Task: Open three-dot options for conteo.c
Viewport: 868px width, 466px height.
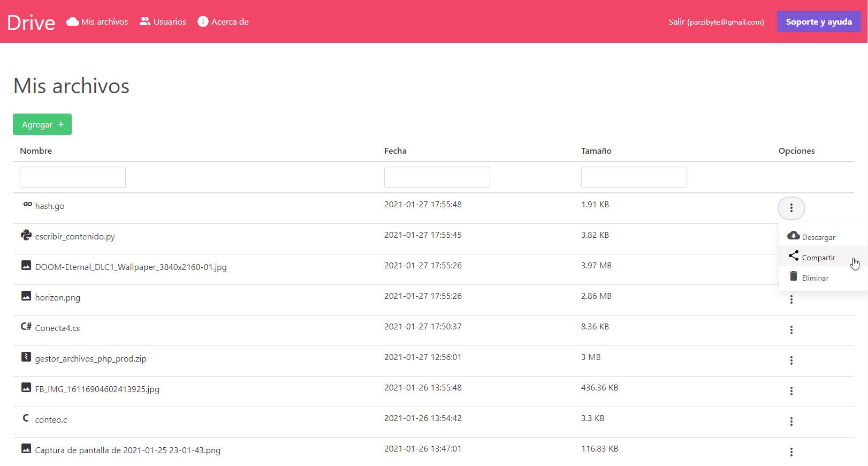Action: pyautogui.click(x=791, y=422)
